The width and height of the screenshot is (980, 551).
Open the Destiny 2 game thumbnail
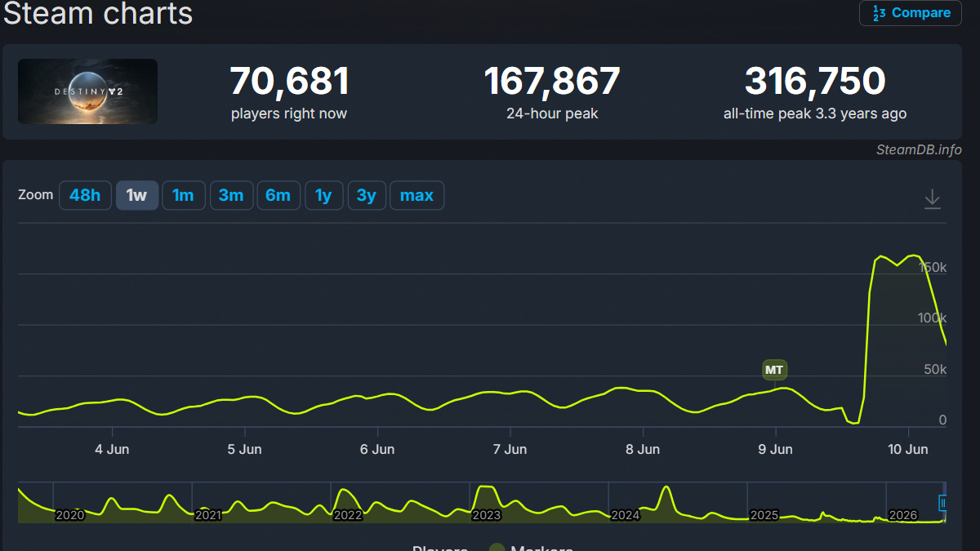[x=87, y=91]
